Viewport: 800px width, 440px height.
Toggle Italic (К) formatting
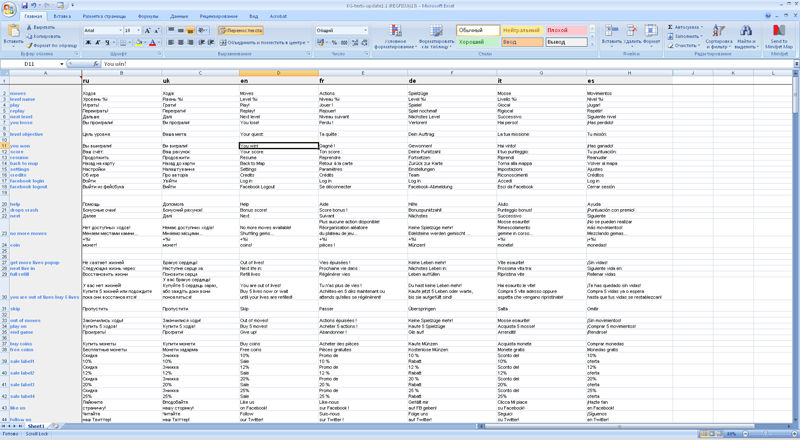97,43
